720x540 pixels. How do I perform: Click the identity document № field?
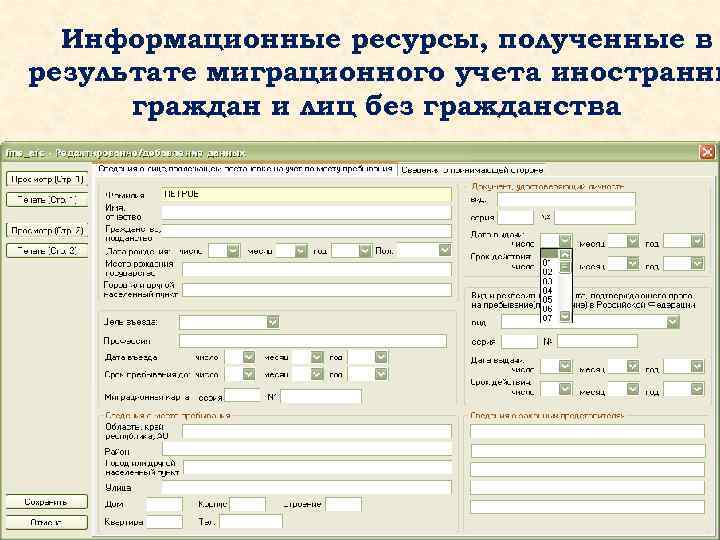click(595, 217)
